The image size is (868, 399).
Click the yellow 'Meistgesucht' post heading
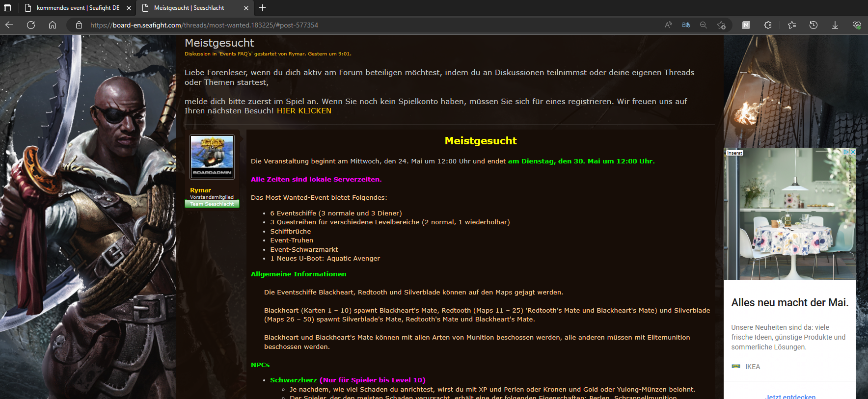[481, 141]
